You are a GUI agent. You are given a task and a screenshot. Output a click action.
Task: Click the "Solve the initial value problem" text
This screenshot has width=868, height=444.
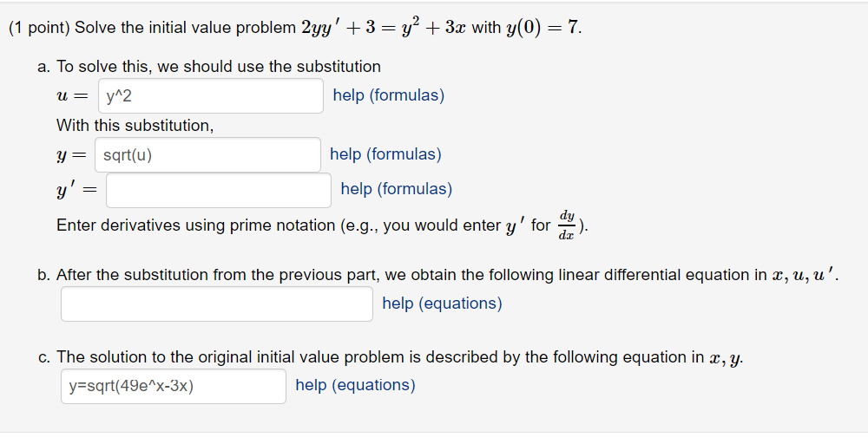185,28
